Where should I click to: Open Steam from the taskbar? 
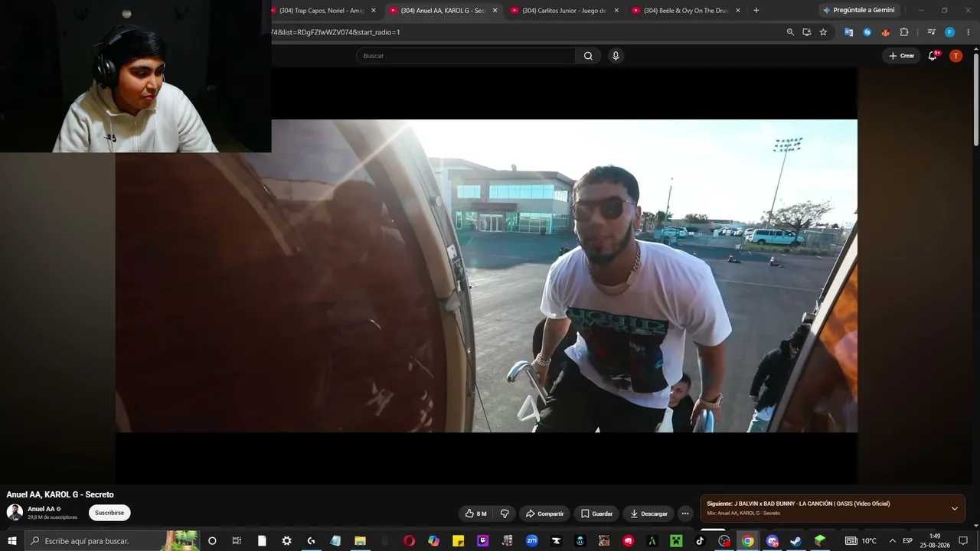point(795,541)
